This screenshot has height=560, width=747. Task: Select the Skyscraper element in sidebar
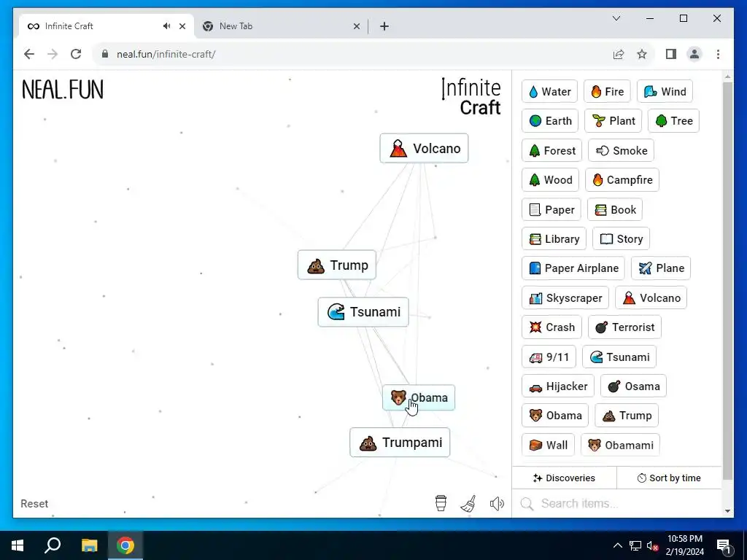565,298
